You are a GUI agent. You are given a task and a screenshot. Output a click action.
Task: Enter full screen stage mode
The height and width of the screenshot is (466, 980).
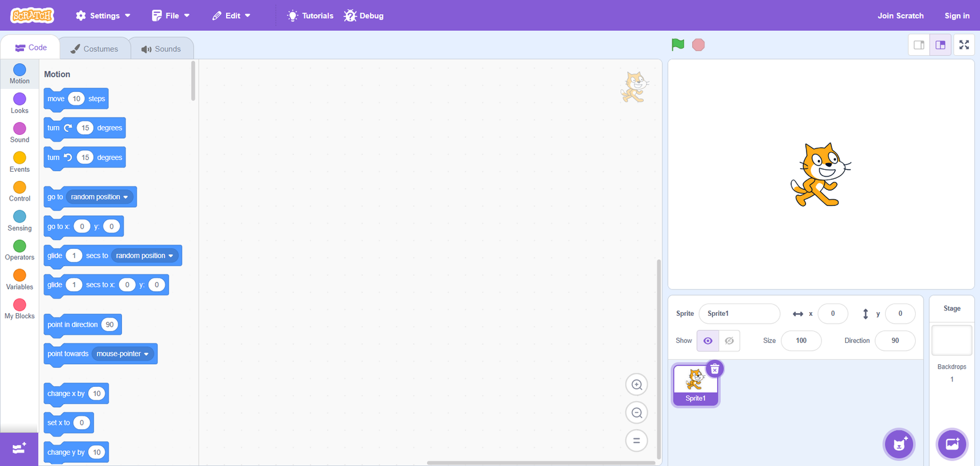964,45
